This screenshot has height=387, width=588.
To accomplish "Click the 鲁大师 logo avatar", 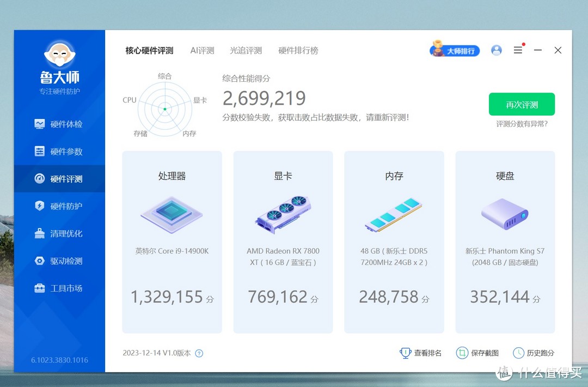I will [60, 55].
